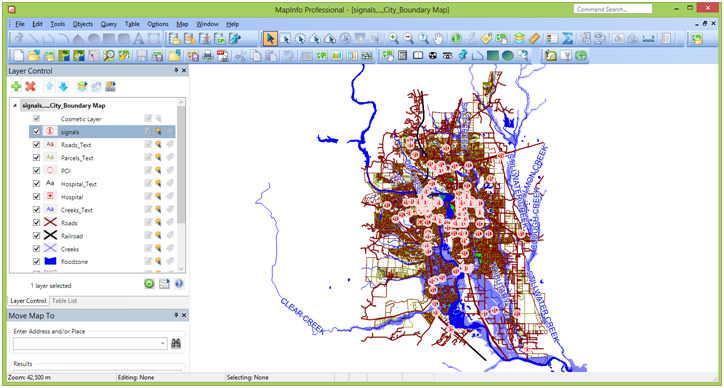This screenshot has width=724, height=388.
Task: Select the Symbol pushpin drawing tool
Action: [463, 55]
